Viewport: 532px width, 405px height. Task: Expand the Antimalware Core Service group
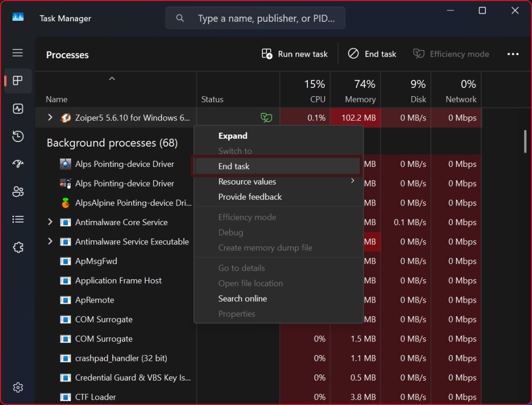click(x=50, y=222)
